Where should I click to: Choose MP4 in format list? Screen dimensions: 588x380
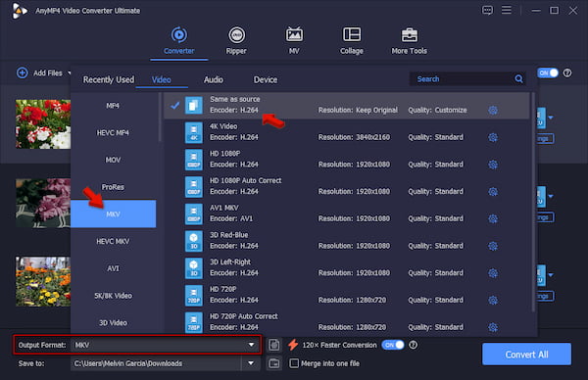[113, 106]
